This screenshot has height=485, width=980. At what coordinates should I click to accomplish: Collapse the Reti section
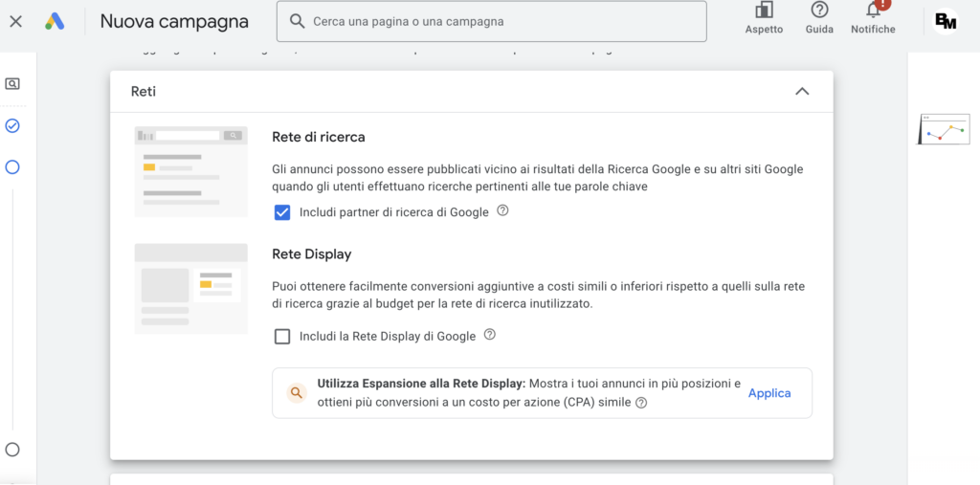[x=802, y=92]
